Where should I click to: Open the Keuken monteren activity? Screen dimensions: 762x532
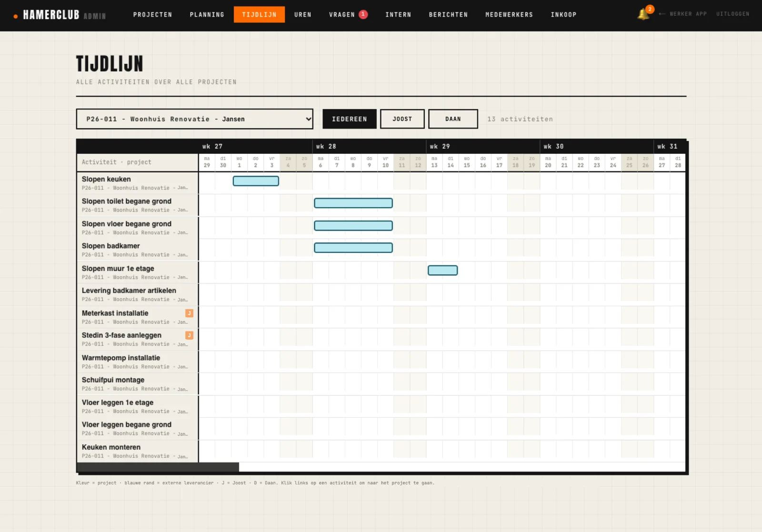[137, 451]
